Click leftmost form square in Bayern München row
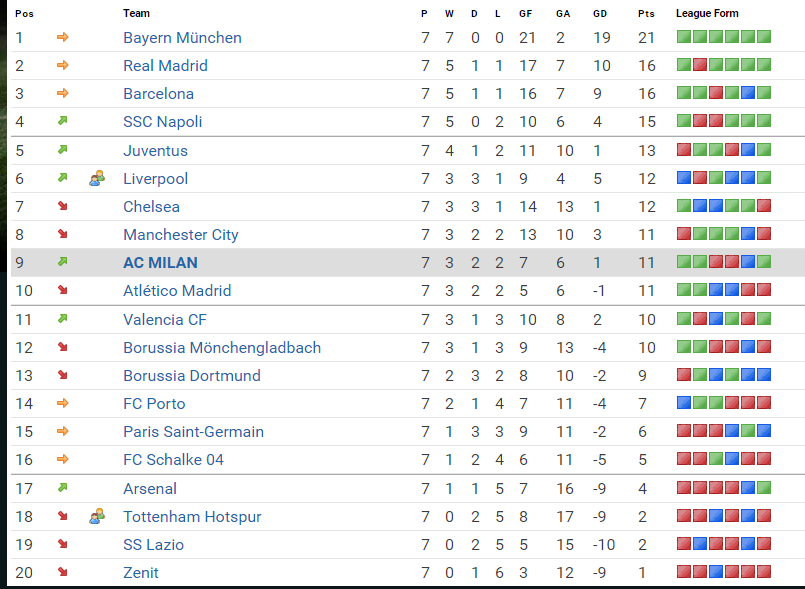Viewport: 805px width, 589px height. 684,38
